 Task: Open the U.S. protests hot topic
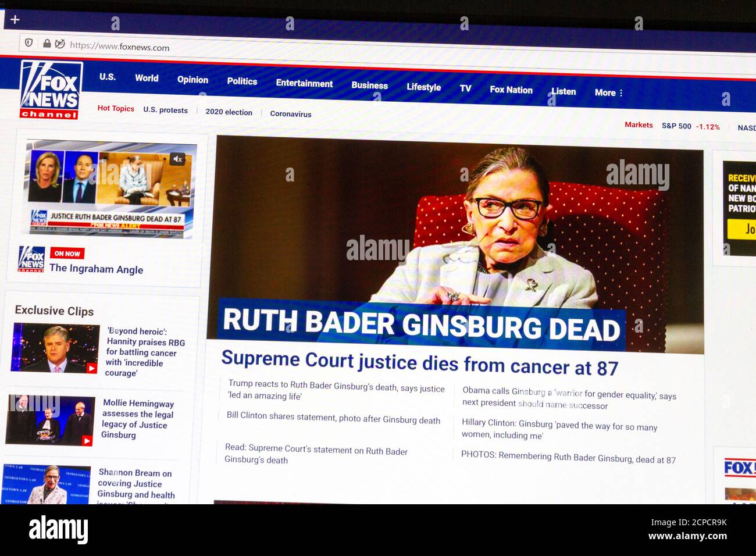click(165, 110)
